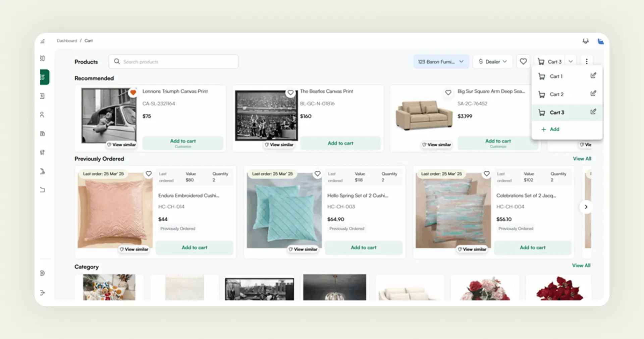Favorite the Lennons Triumph Canvas Print
The width and height of the screenshot is (644, 339).
[x=133, y=93]
